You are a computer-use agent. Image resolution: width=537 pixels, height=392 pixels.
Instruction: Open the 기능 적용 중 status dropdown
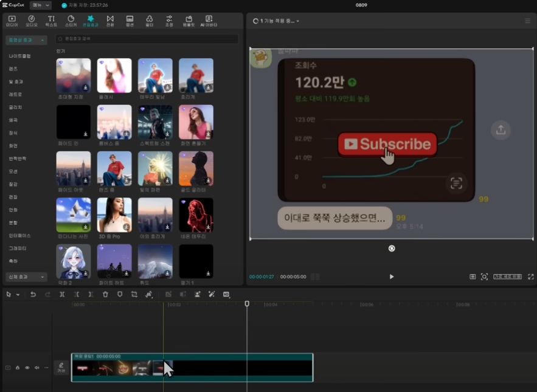pyautogui.click(x=276, y=21)
